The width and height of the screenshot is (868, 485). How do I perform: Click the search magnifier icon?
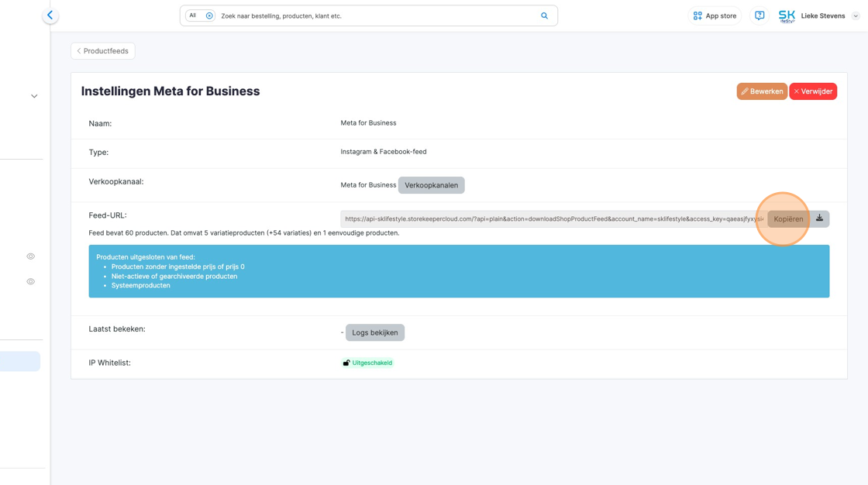(x=544, y=16)
